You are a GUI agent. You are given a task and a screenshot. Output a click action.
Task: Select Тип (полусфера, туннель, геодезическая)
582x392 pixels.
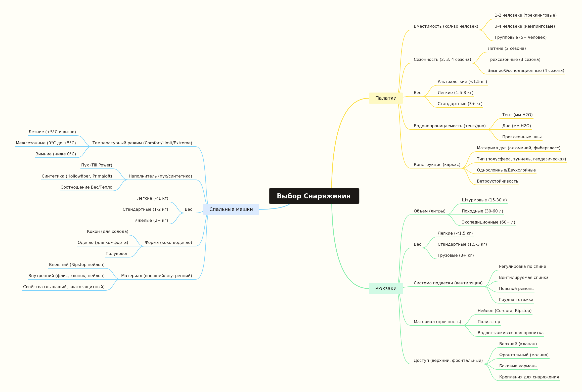coord(521,159)
